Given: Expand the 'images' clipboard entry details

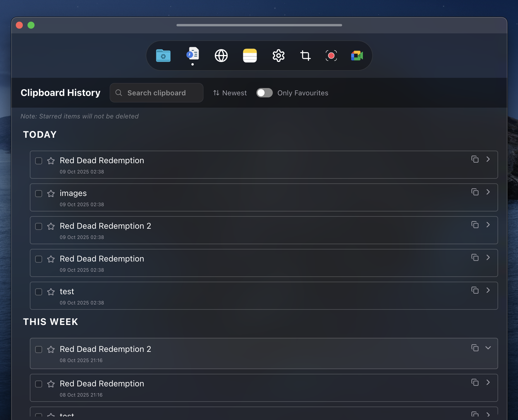Looking at the screenshot, I should coord(488,192).
